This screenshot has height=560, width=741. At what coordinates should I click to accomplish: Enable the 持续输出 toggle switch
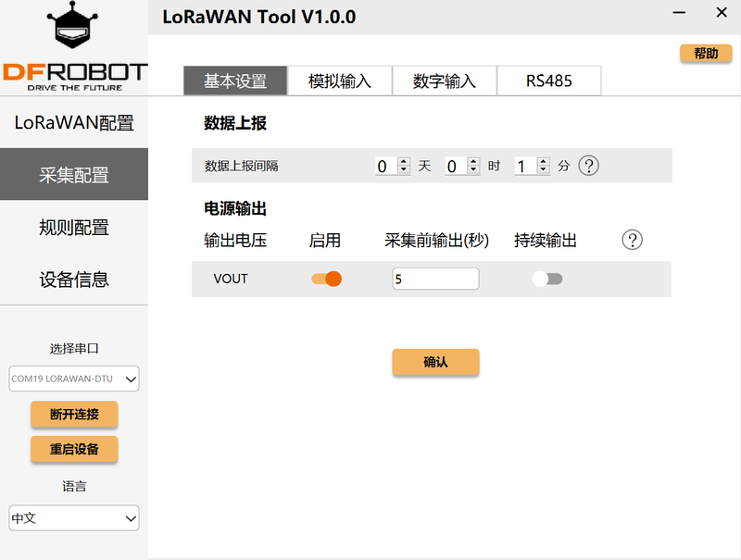point(547,279)
